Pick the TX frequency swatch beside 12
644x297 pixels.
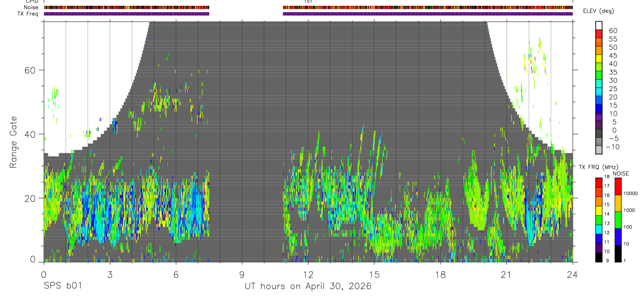click(598, 229)
